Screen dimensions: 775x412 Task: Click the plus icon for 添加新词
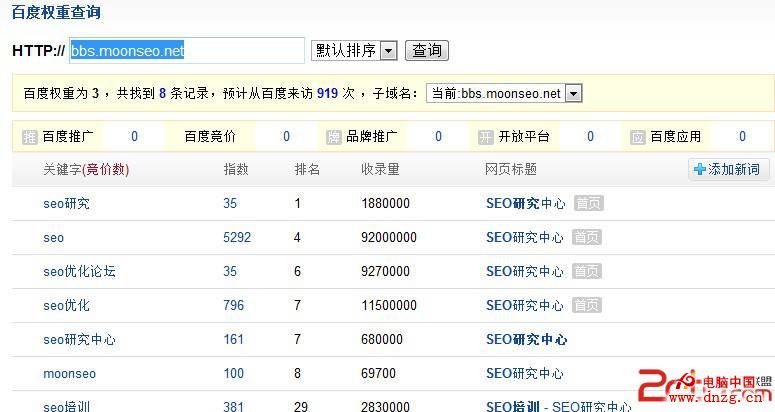click(699, 170)
